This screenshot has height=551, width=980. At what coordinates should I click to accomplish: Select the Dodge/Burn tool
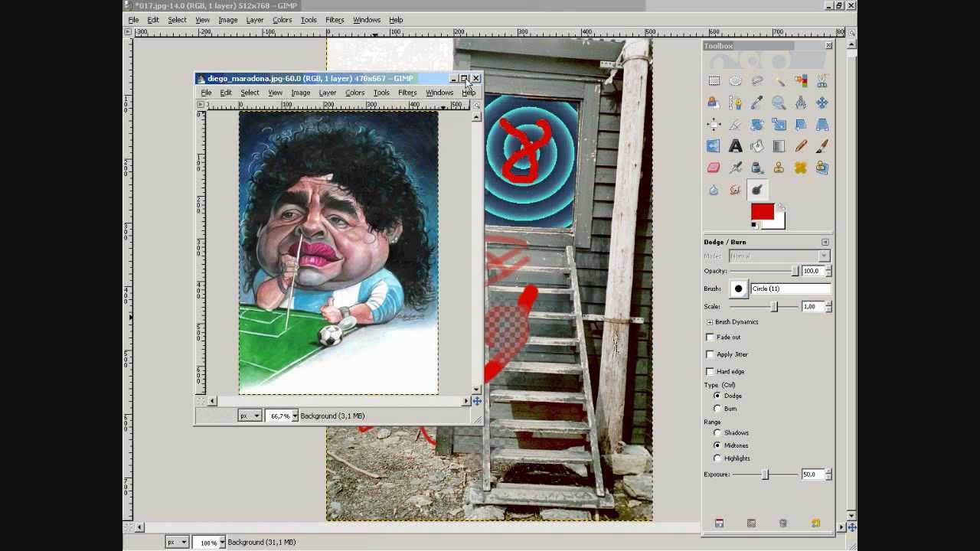757,190
